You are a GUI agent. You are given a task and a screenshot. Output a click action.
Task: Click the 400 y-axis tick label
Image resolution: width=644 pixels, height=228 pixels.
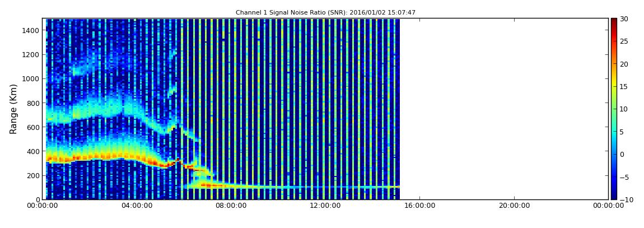33,151
